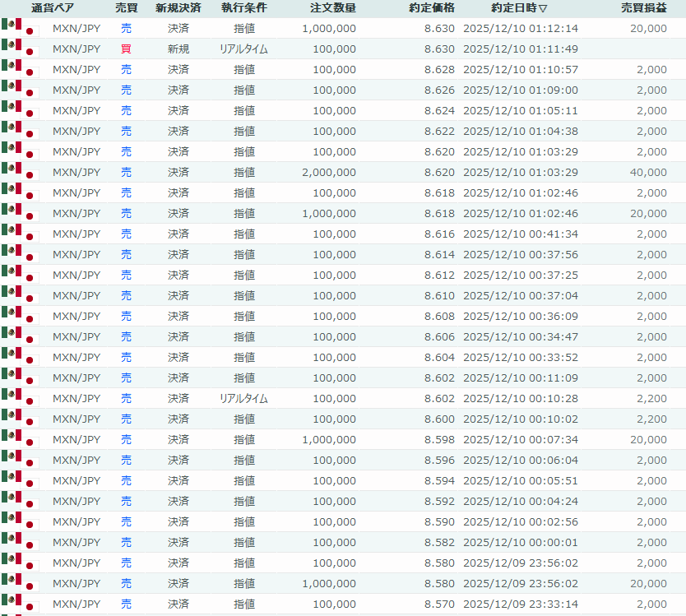686x616 pixels.
Task: Sort by the 通貨ペア column header
Action: (53, 8)
